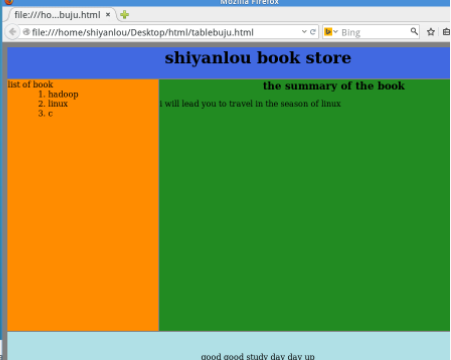
Task: Click the Back arrow button
Action: (x=12, y=32)
